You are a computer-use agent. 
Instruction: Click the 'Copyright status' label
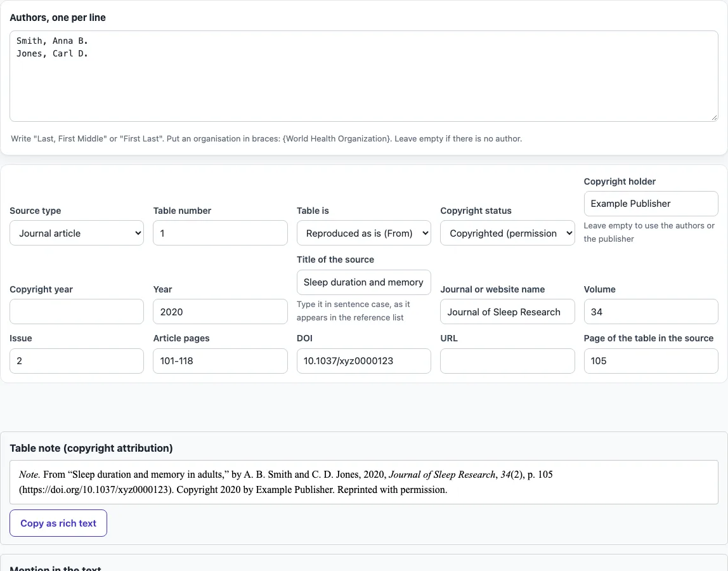pos(476,211)
